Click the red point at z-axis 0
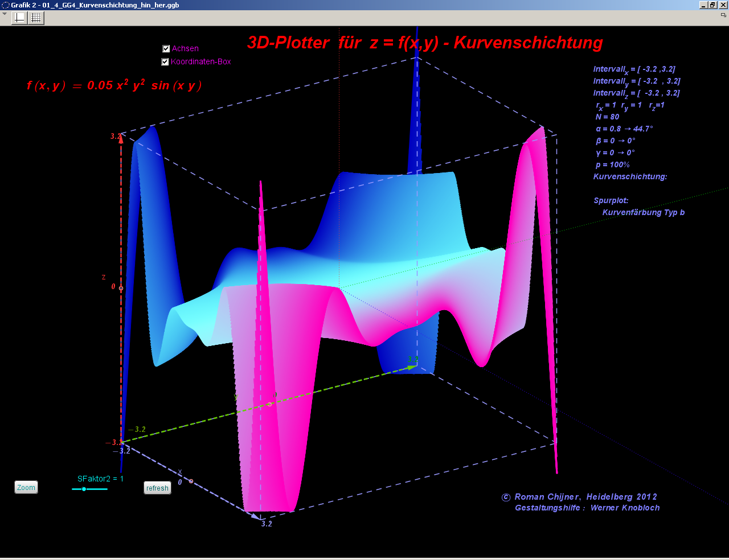 tap(121, 288)
